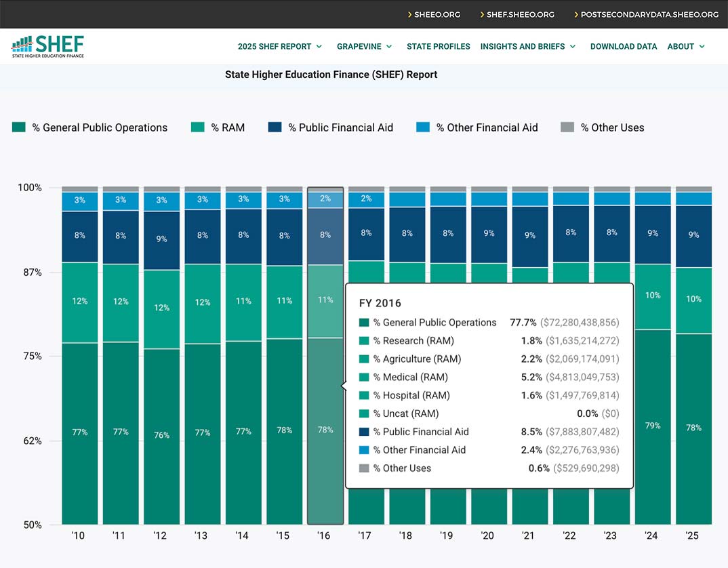Viewport: 728px width, 568px height.
Task: Toggle % General Public Operations legend series
Action: pyautogui.click(x=100, y=127)
